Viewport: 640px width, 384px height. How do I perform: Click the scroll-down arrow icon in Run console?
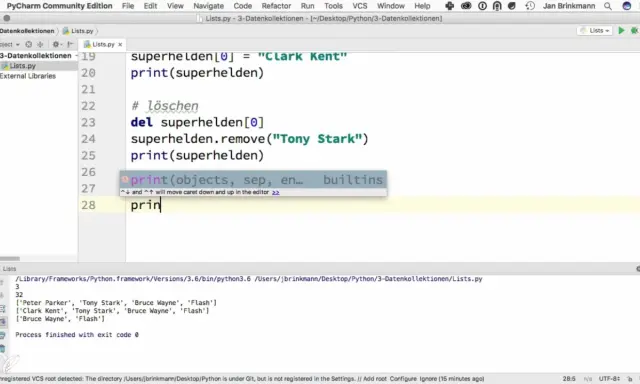[x=2, y=295]
